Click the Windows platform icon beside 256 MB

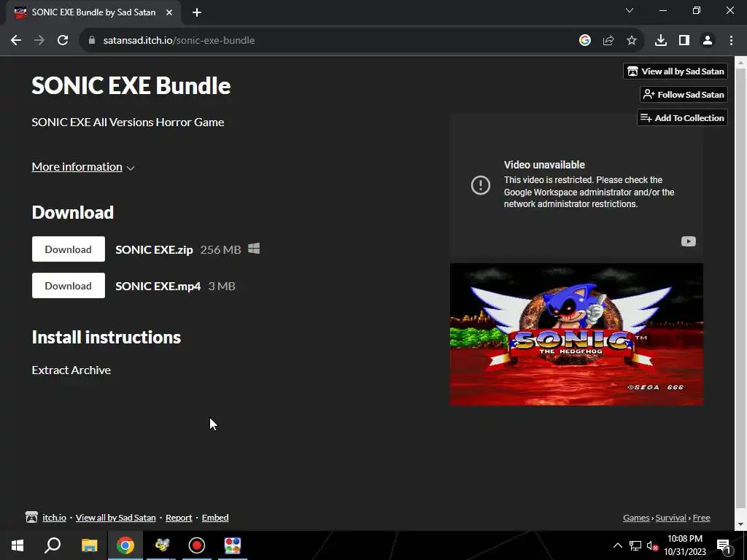(x=254, y=249)
